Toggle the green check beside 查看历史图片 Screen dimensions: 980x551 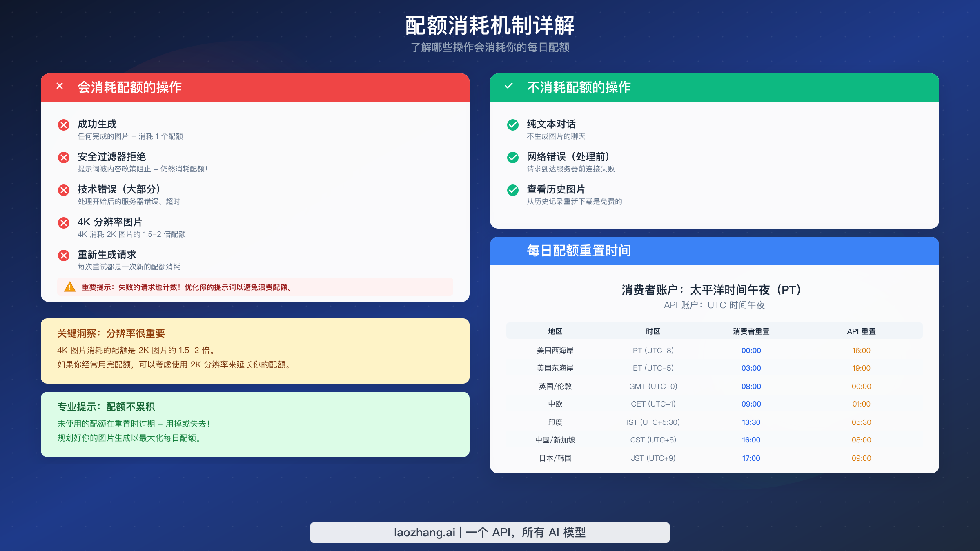[x=512, y=190]
